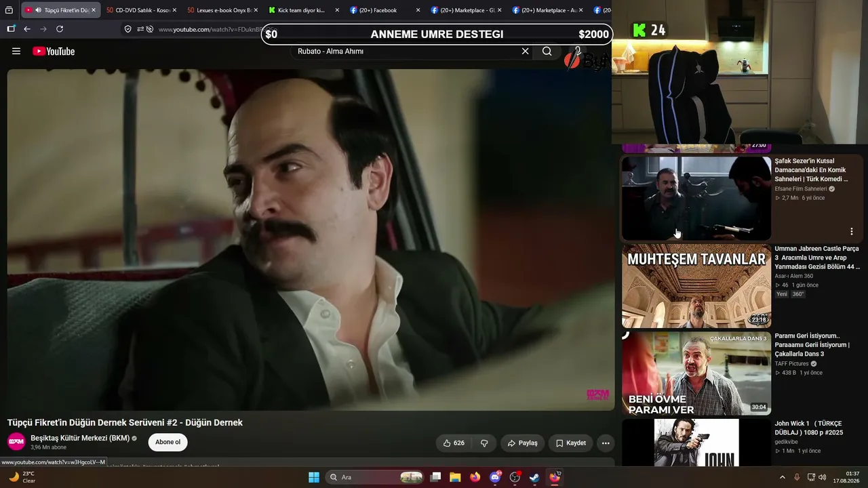Switch to the 'Lexues e-book Onyx' tab
Viewport: 868px width, 488px height.
[222, 10]
